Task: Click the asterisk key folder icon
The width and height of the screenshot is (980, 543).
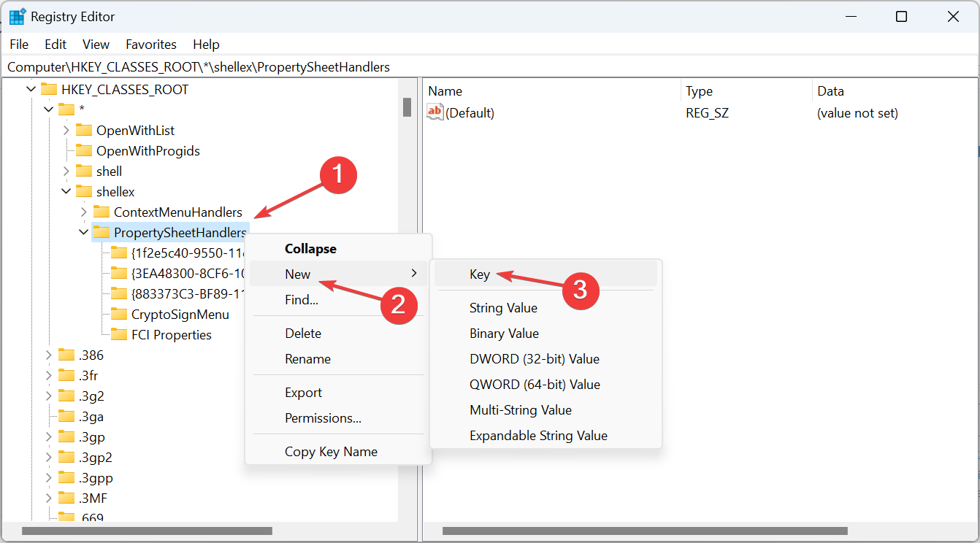Action: pos(66,109)
